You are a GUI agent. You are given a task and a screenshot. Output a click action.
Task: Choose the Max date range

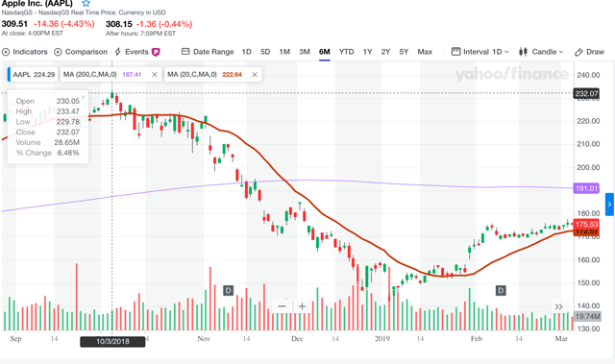pyautogui.click(x=425, y=52)
